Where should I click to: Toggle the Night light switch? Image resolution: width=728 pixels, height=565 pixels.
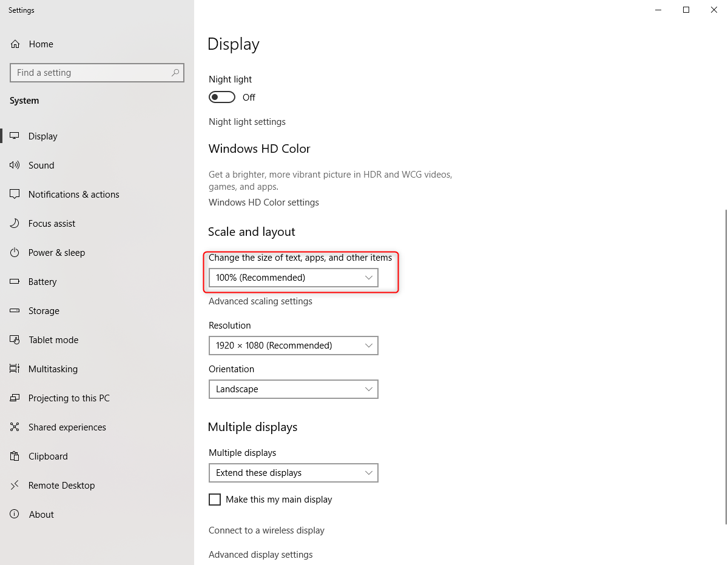[x=222, y=98]
